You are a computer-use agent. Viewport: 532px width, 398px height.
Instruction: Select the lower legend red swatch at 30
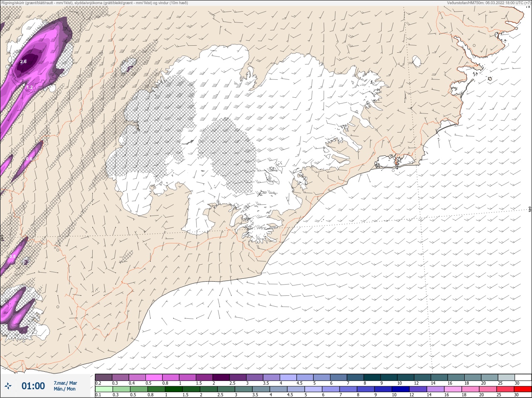523,389
